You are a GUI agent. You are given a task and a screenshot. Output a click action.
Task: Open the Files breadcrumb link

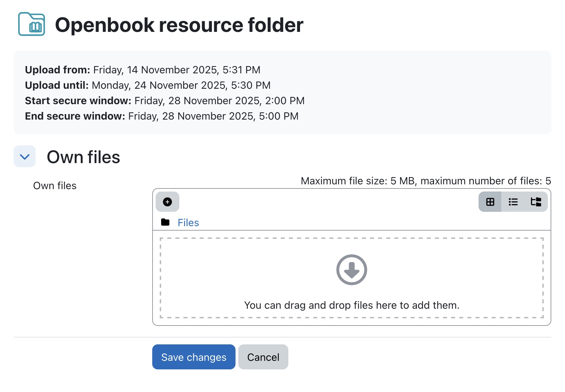(188, 223)
